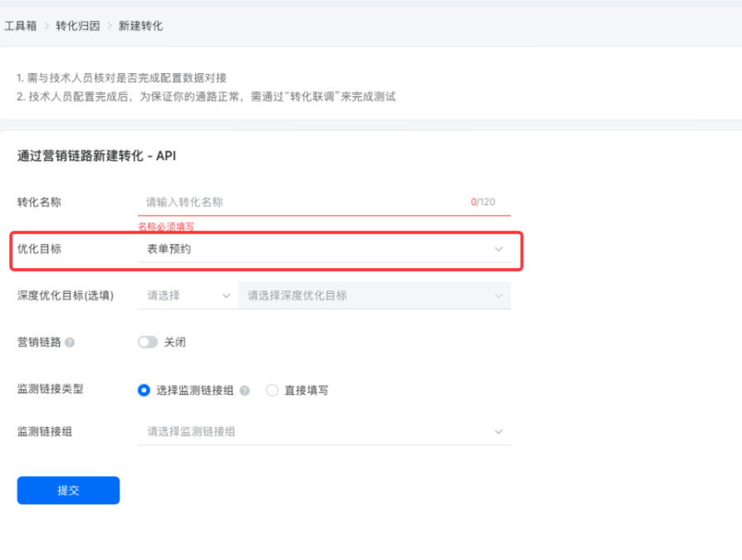Click the blue 提交 button

69,490
